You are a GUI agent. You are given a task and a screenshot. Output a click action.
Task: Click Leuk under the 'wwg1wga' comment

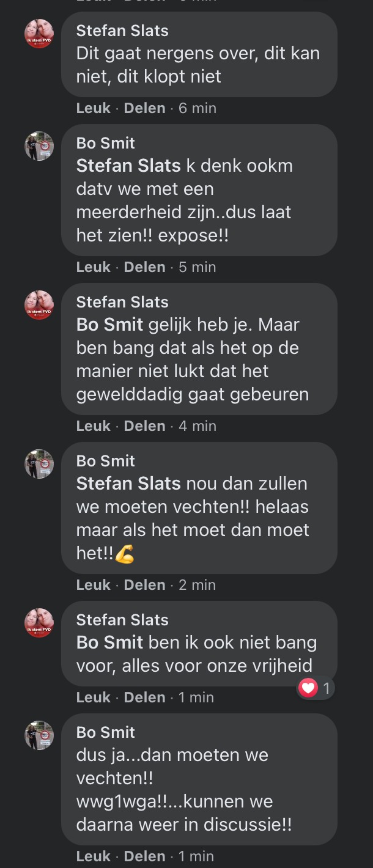coord(94,856)
